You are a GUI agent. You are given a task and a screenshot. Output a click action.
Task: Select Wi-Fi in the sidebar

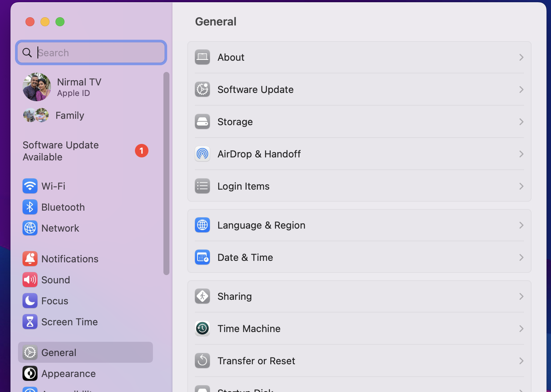click(x=53, y=186)
